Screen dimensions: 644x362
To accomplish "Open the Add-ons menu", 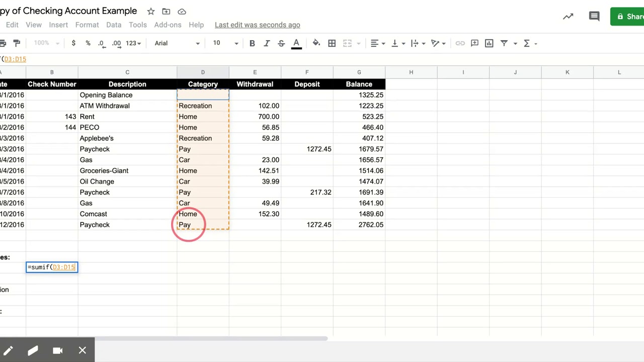I will tap(168, 25).
